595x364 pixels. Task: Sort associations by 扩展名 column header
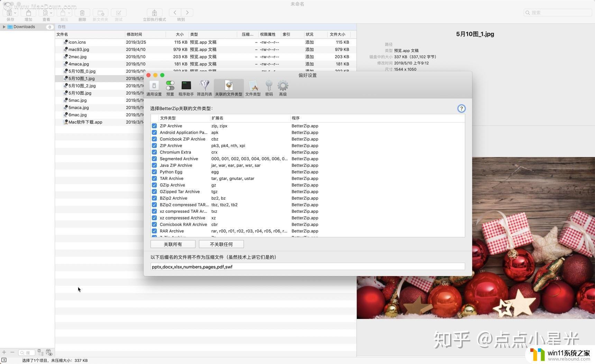click(x=250, y=118)
